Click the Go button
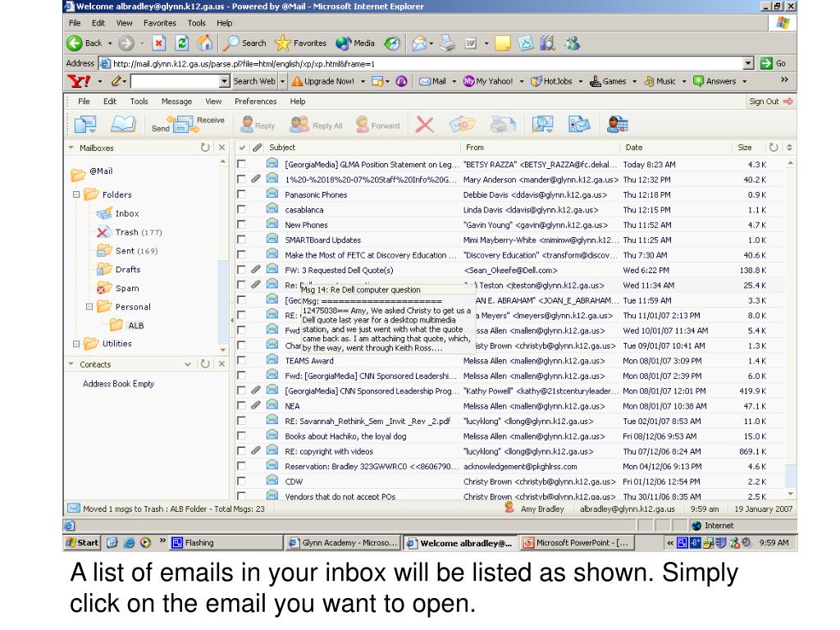This screenshot has height=630, width=840. [x=773, y=63]
